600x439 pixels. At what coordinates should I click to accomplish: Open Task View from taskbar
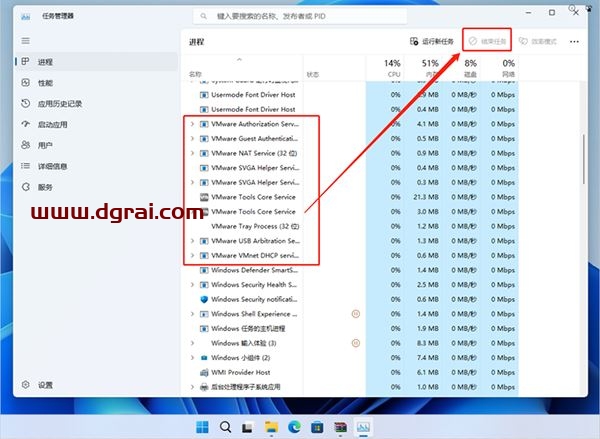pos(248,427)
